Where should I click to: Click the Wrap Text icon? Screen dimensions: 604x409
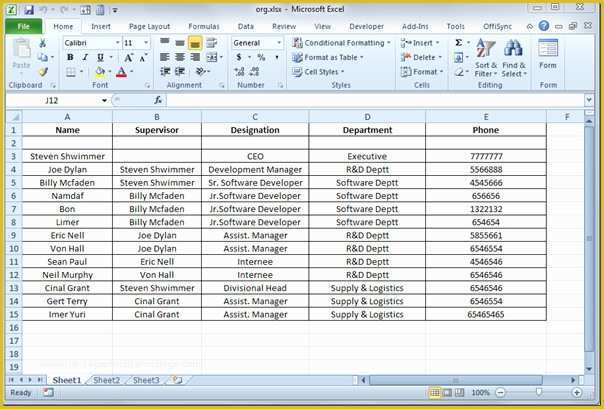coord(211,43)
